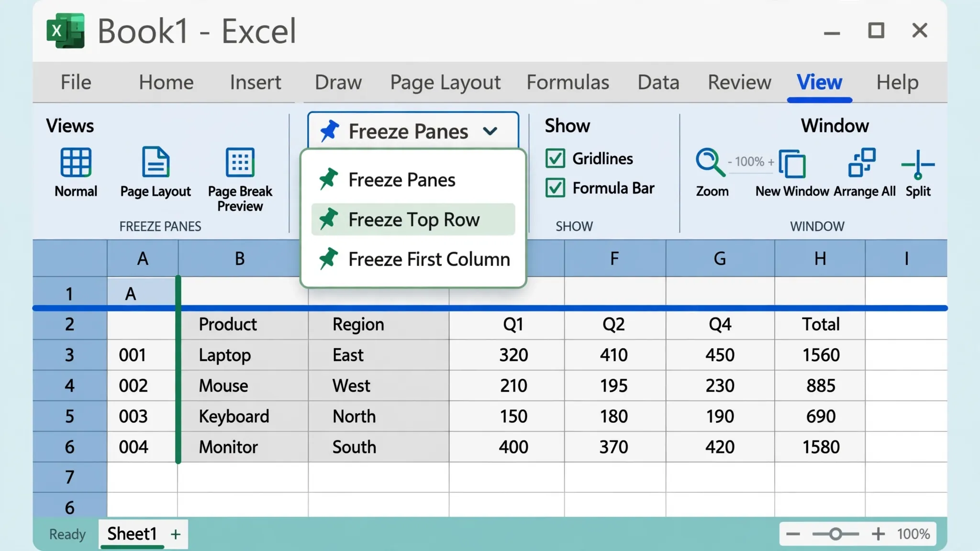
Task: Choose Freeze First Column option
Action: [413, 259]
